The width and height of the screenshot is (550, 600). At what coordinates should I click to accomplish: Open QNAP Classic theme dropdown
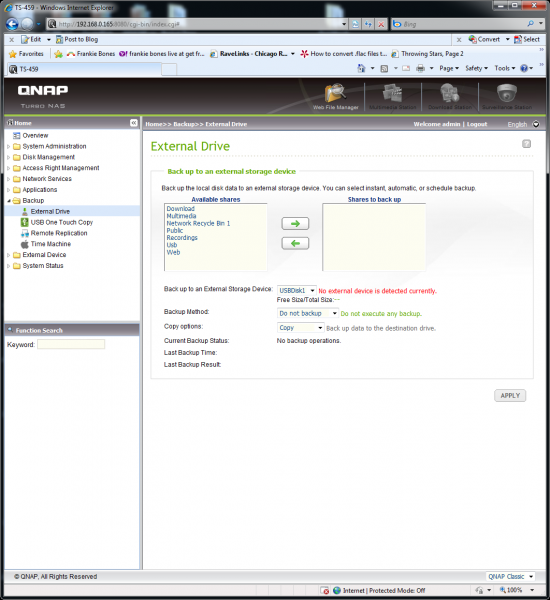pyautogui.click(x=511, y=576)
